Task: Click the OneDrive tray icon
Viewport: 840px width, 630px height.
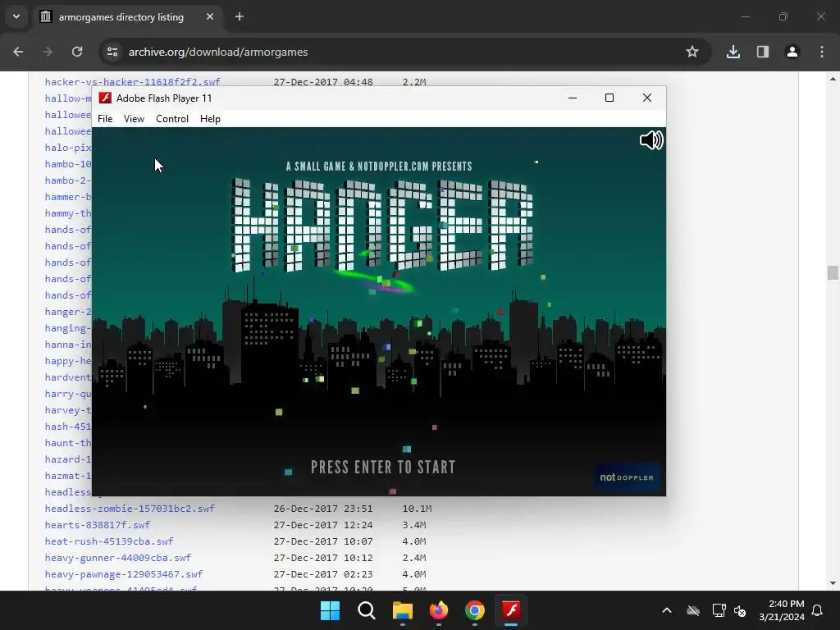Action: click(693, 610)
